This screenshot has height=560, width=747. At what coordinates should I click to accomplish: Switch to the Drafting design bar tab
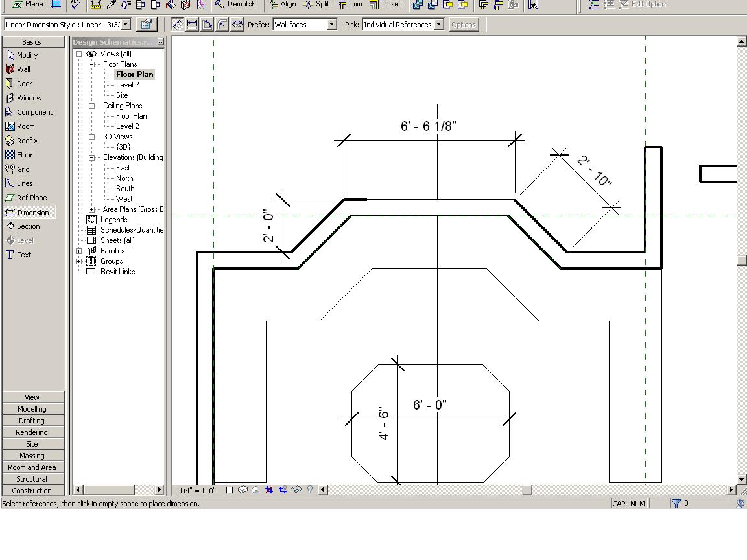32,421
